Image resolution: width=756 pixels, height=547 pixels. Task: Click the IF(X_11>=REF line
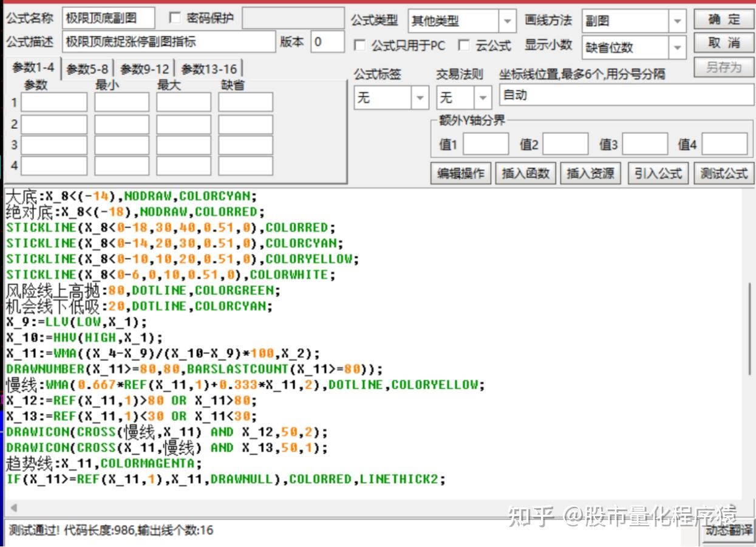coord(226,480)
